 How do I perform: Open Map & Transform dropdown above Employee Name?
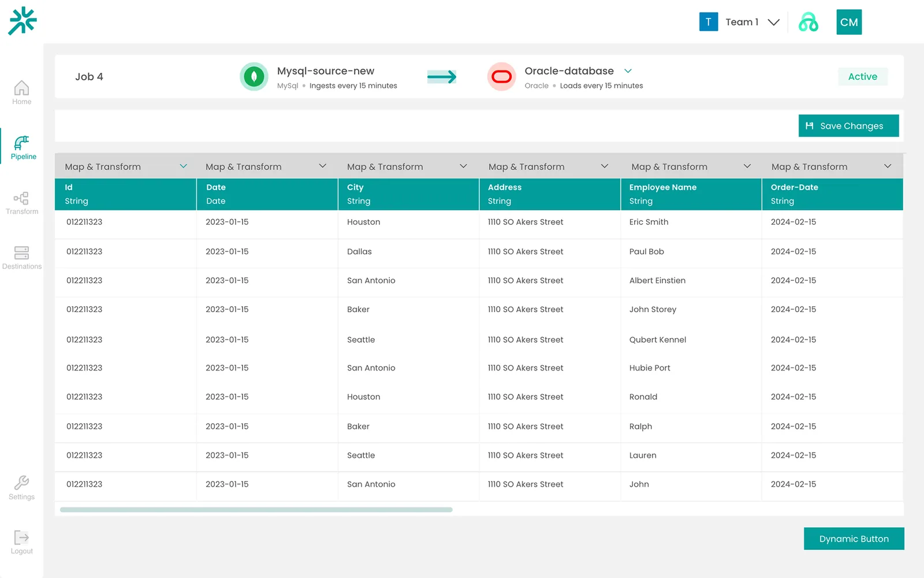click(747, 166)
